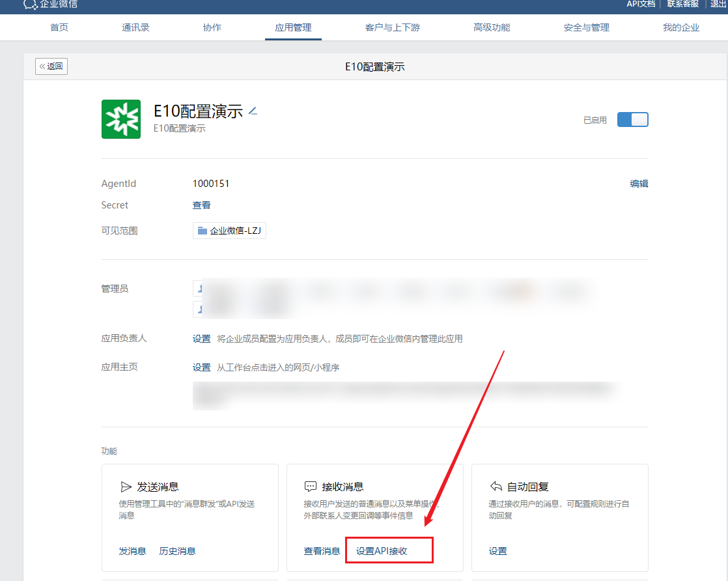Viewport: 728px width, 581px height.
Task: Open the 通讯录 tab
Action: (135, 27)
